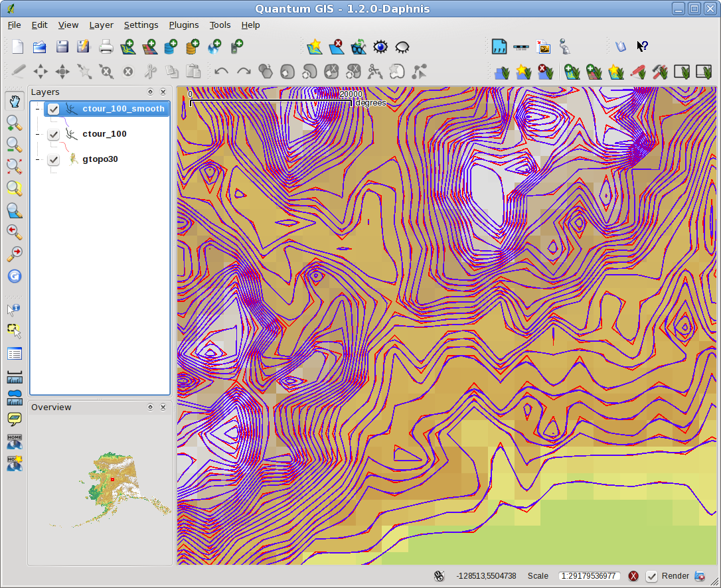Refresh the map view

click(14, 276)
